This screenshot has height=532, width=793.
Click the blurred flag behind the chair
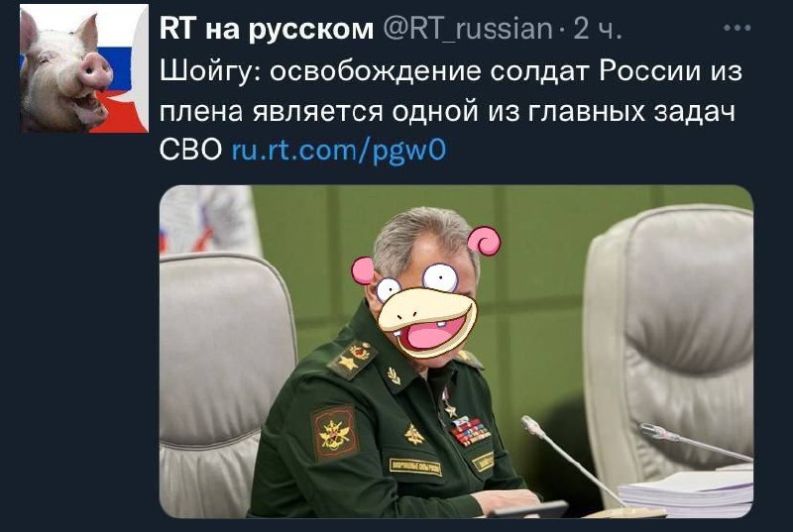pyautogui.click(x=205, y=220)
